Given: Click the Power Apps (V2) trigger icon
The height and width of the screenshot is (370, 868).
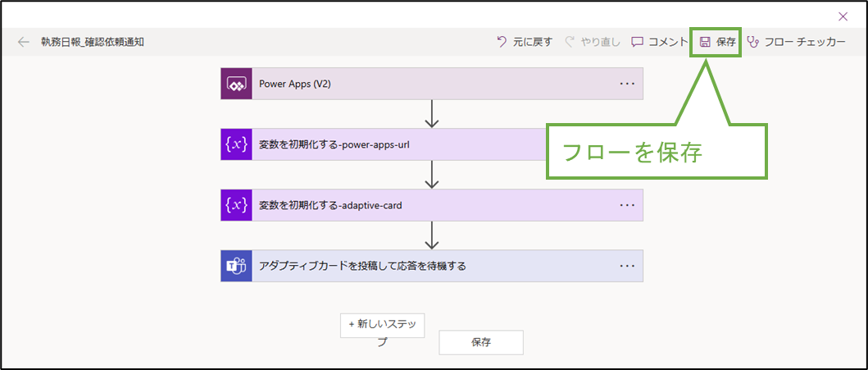Looking at the screenshot, I should (236, 84).
